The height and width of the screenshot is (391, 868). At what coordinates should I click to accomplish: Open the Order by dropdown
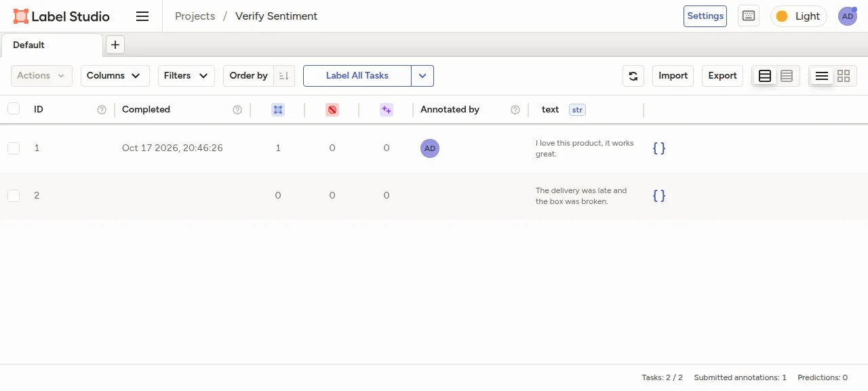(249, 76)
